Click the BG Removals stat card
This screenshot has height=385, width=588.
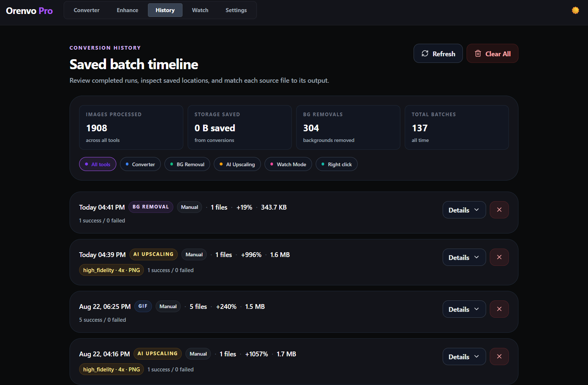coord(348,127)
